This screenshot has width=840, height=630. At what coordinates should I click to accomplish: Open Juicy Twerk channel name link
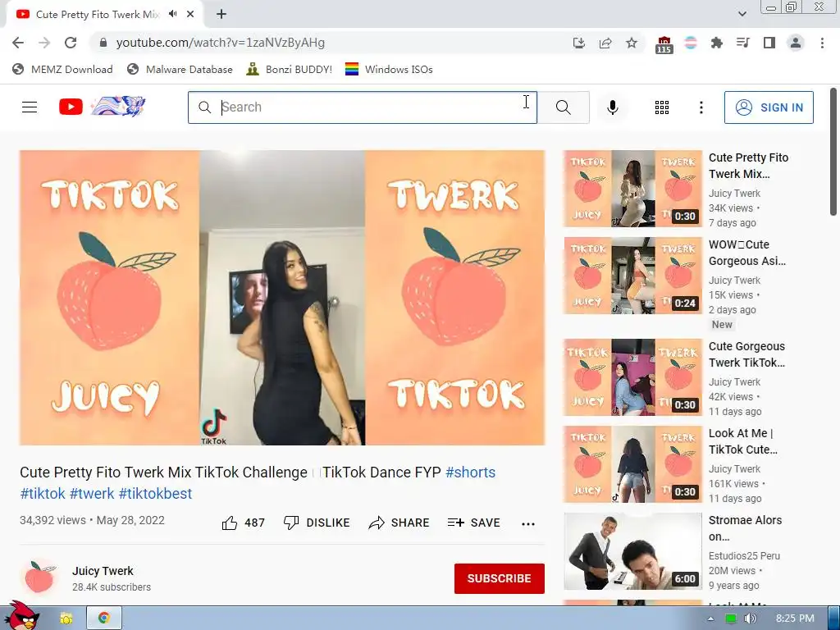click(x=103, y=571)
